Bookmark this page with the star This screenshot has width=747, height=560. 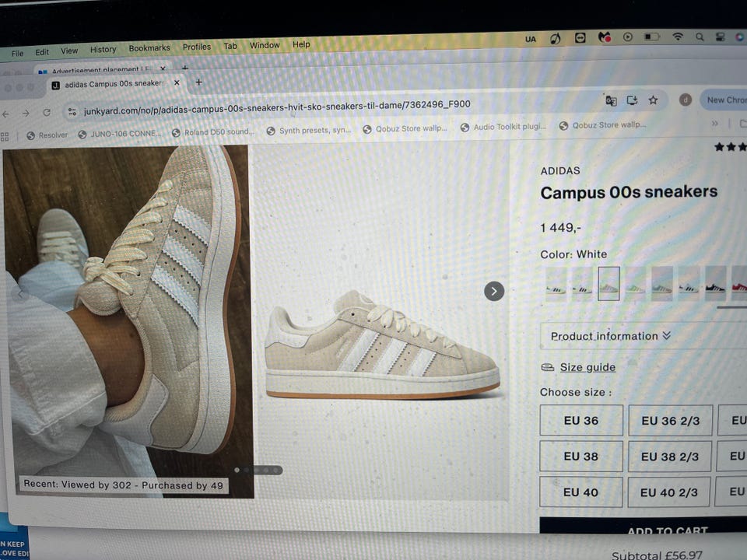point(653,100)
